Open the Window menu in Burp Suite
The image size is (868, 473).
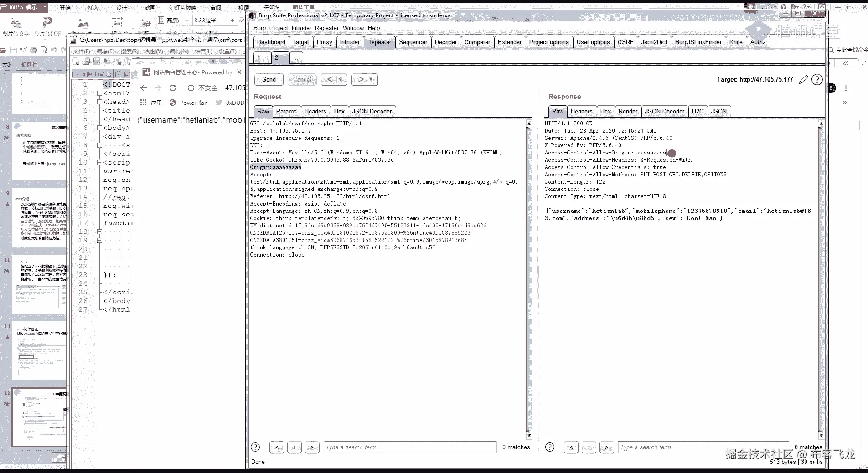tap(353, 28)
